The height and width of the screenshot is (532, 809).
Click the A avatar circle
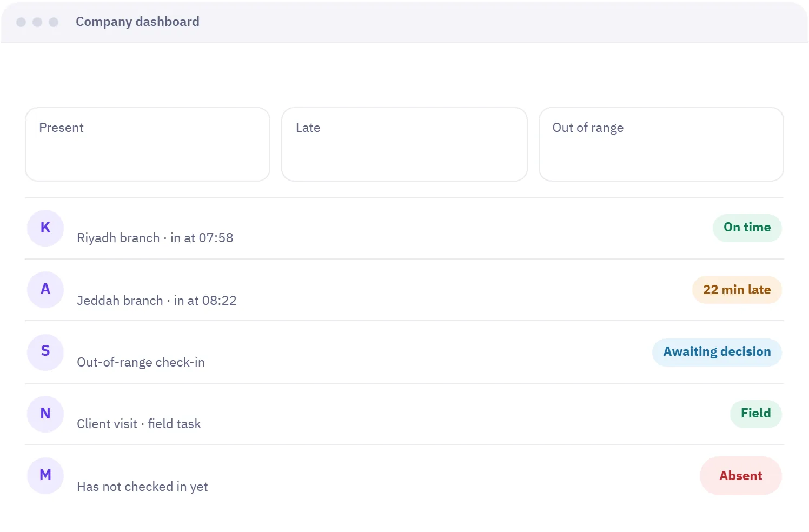point(45,290)
